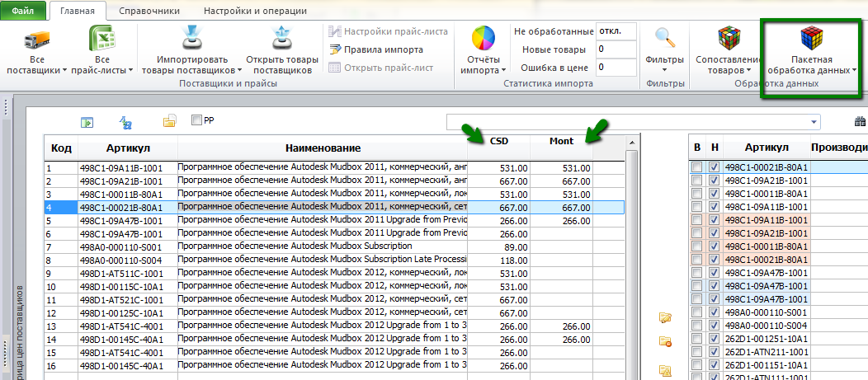
Task: Click folder with warning sign icon
Action: tap(665, 370)
